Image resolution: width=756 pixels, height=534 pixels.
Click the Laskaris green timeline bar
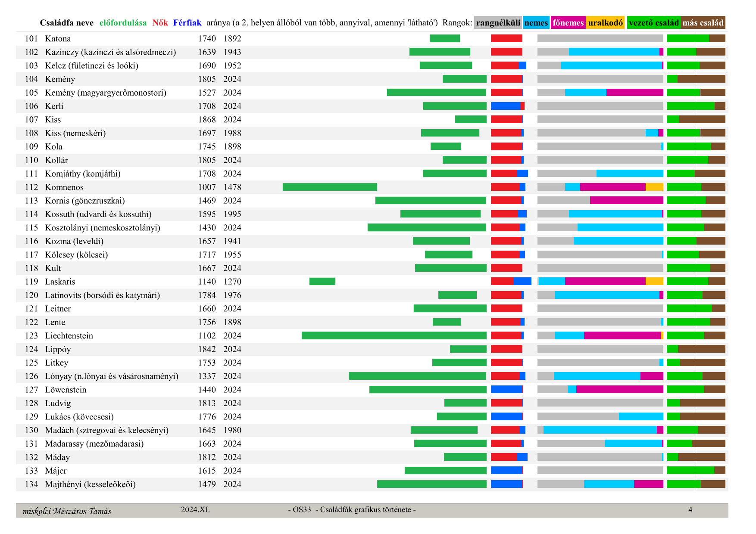click(x=322, y=282)
